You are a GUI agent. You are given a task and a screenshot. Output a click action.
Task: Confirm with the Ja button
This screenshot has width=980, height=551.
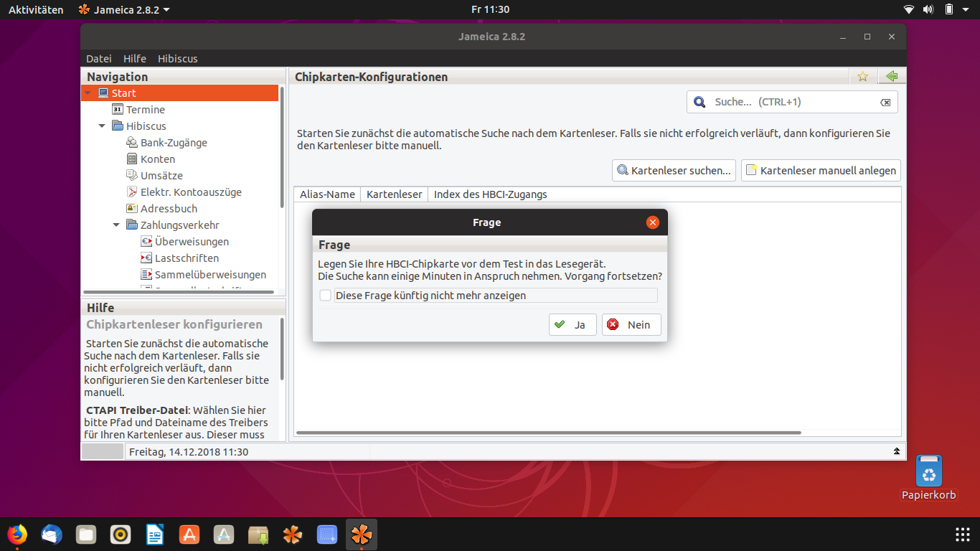coord(573,324)
